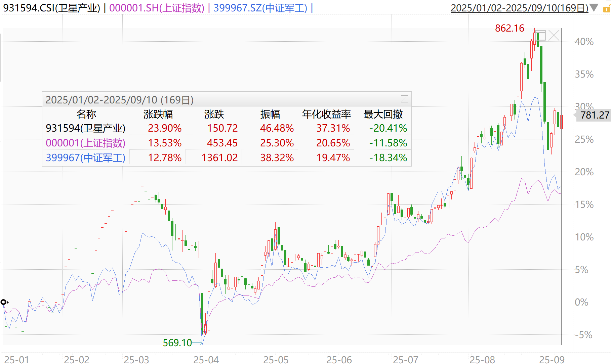Screen dimensions: 611x364
Task: Click the 涨跌幅 column header
Action: (x=158, y=114)
